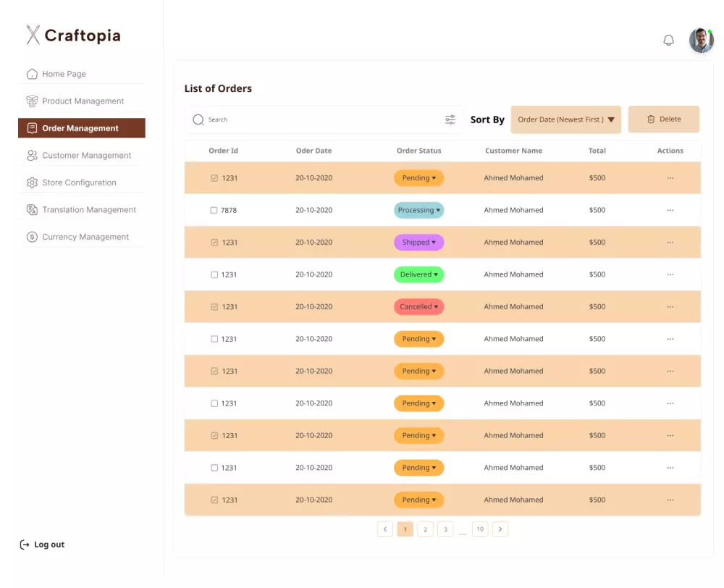724x588 pixels.
Task: Open Store Configuration settings icon
Action: coord(32,182)
